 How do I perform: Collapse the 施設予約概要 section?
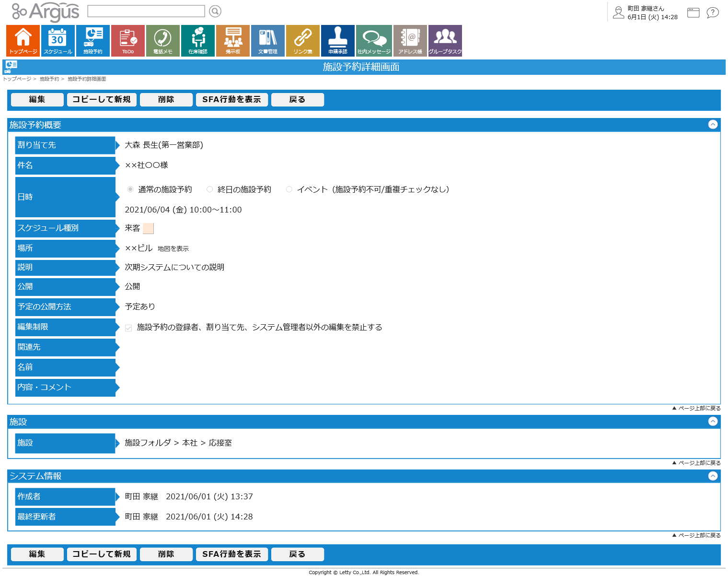[713, 124]
